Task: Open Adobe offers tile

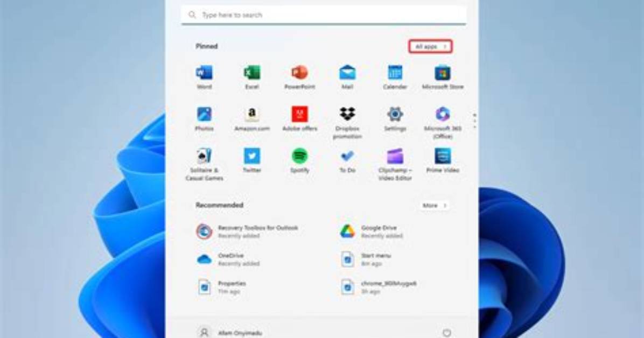Action: pos(299,119)
